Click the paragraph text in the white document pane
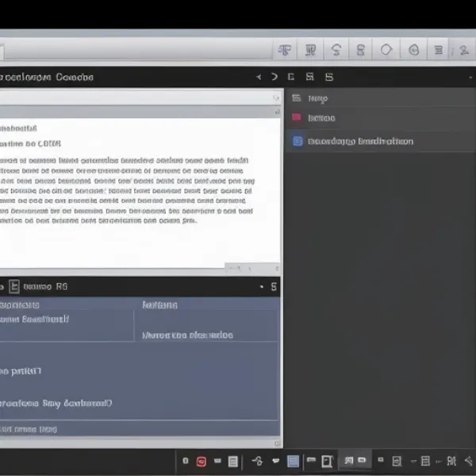This screenshot has width=476, height=476. (x=127, y=190)
